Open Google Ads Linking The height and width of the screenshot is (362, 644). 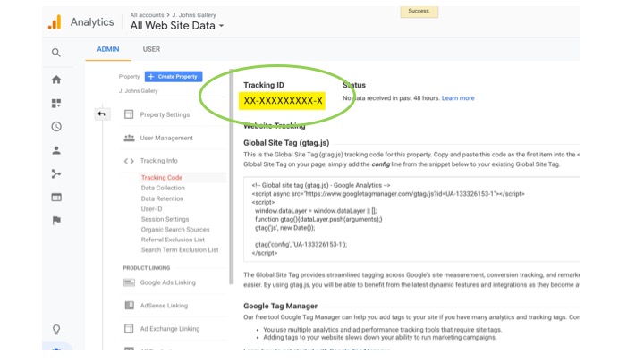[x=167, y=282]
